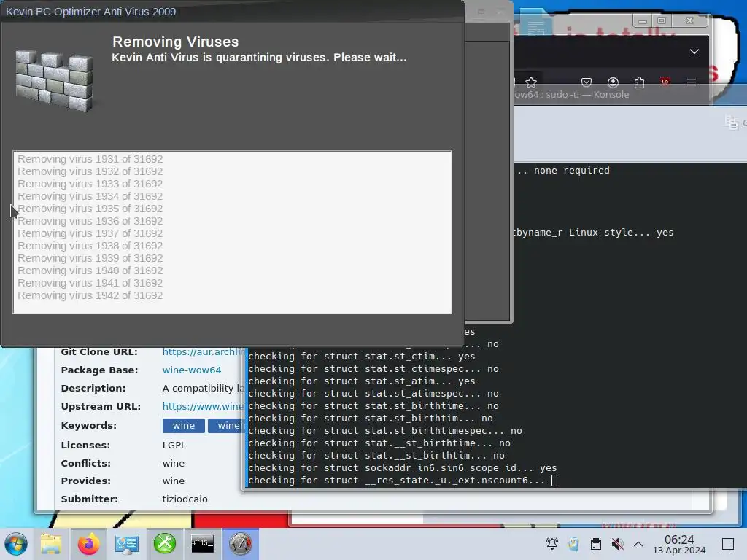Open the system settings taskbar icon
This screenshot has width=747, height=560.
point(127,544)
